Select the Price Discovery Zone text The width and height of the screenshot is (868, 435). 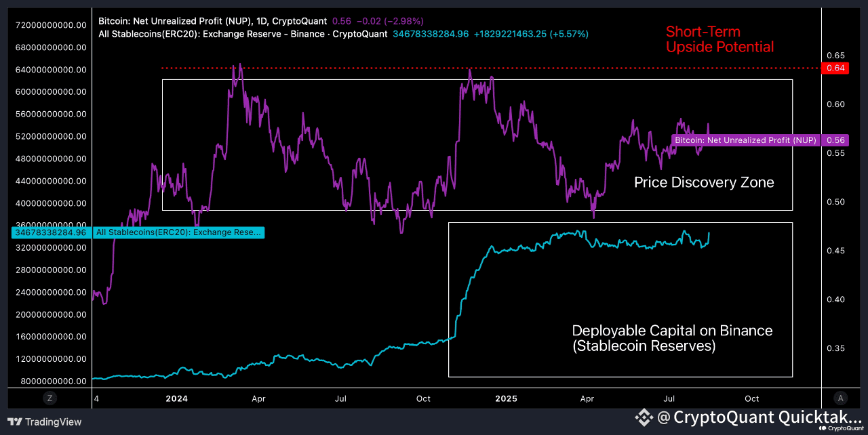click(x=704, y=182)
